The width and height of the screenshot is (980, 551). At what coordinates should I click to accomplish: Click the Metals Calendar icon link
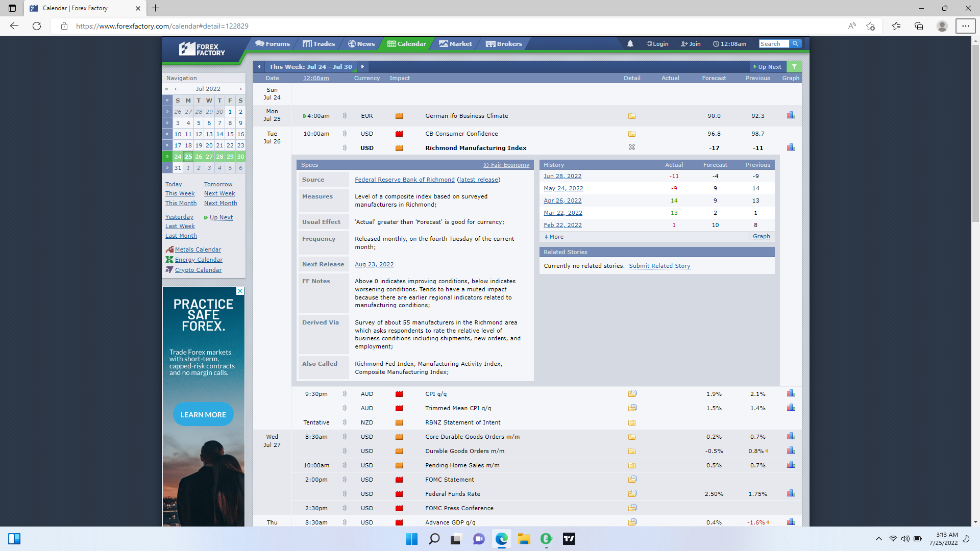click(x=169, y=249)
